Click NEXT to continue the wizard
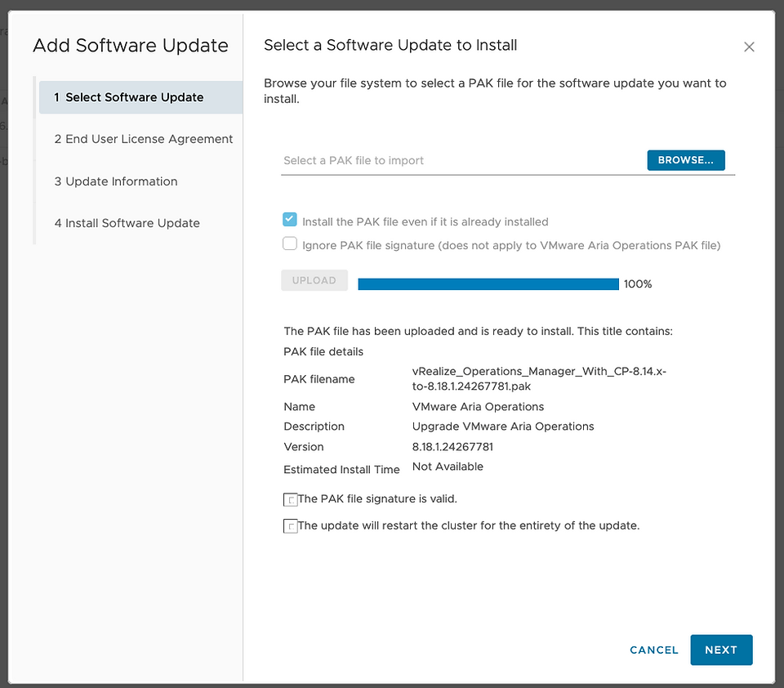 (721, 650)
